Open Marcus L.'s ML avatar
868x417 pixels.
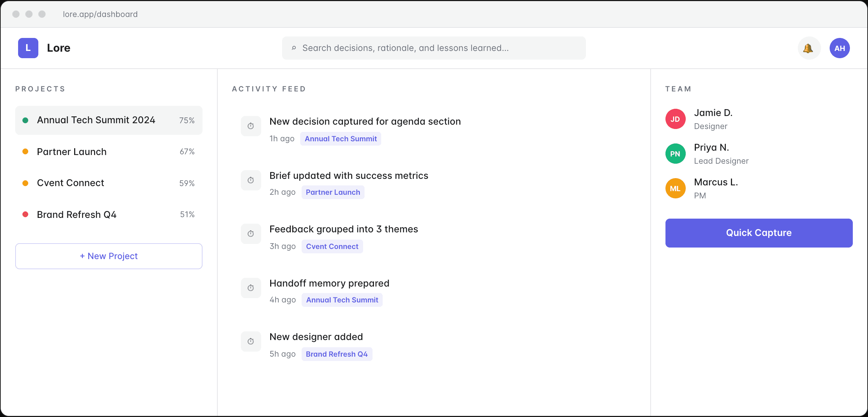click(675, 188)
